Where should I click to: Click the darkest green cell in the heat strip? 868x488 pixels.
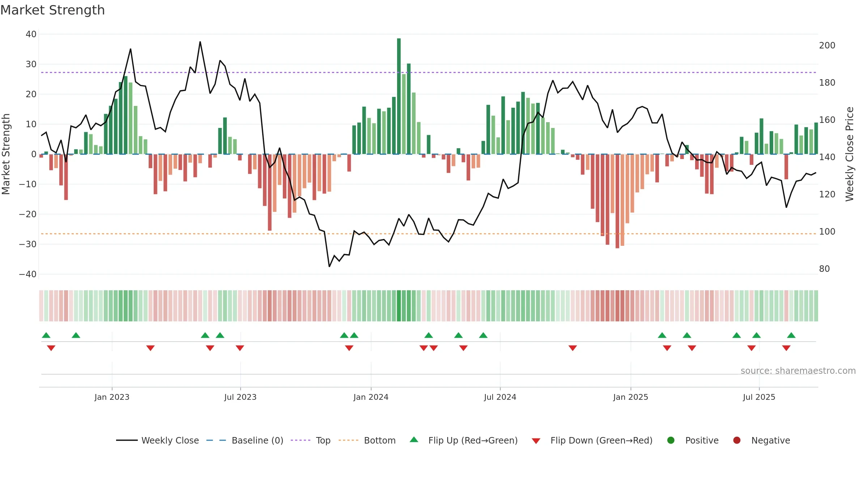(399, 306)
